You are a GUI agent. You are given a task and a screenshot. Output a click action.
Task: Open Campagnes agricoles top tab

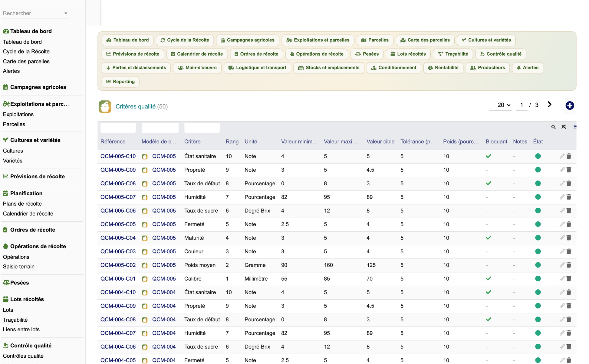pyautogui.click(x=247, y=40)
